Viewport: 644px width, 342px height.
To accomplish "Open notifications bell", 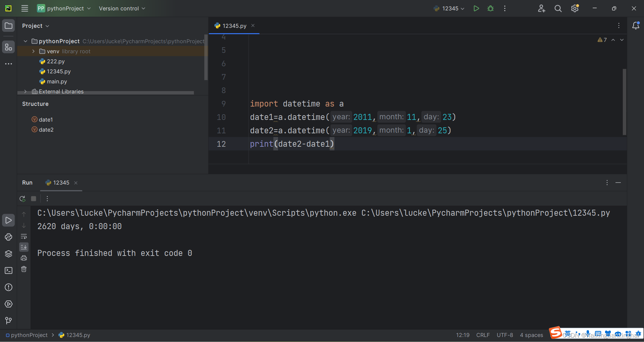I will point(636,26).
